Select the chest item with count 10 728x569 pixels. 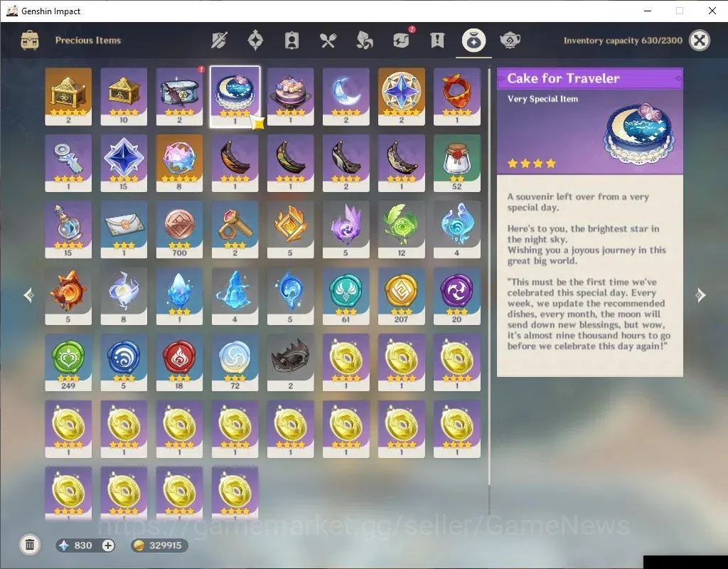click(x=124, y=97)
